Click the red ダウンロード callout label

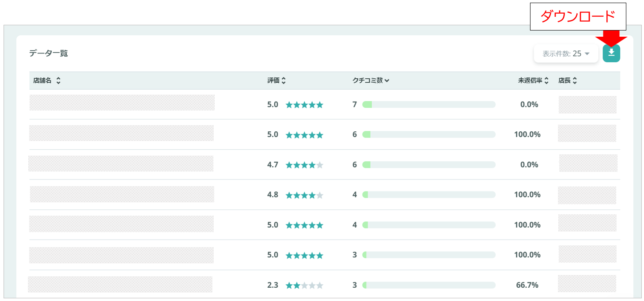(578, 17)
